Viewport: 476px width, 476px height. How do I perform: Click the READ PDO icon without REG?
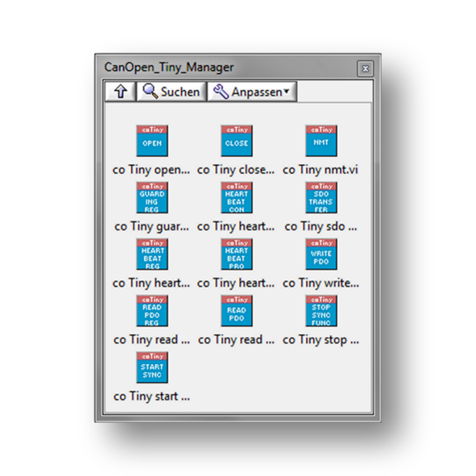pyautogui.click(x=236, y=310)
